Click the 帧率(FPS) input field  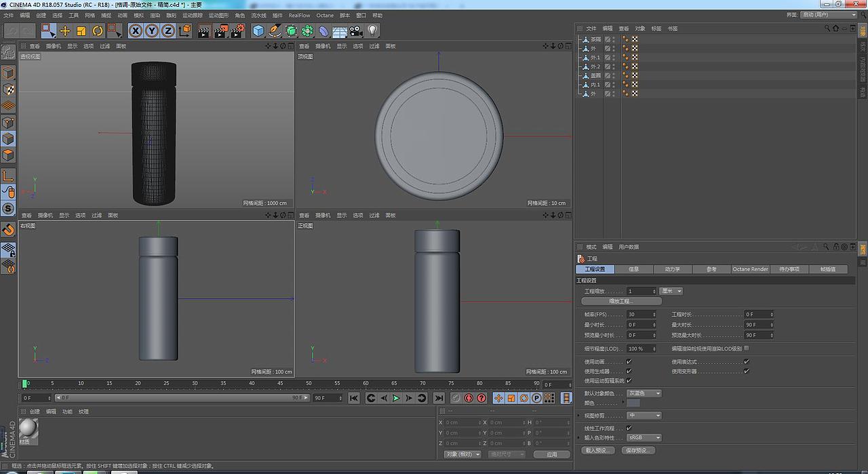(x=642, y=315)
